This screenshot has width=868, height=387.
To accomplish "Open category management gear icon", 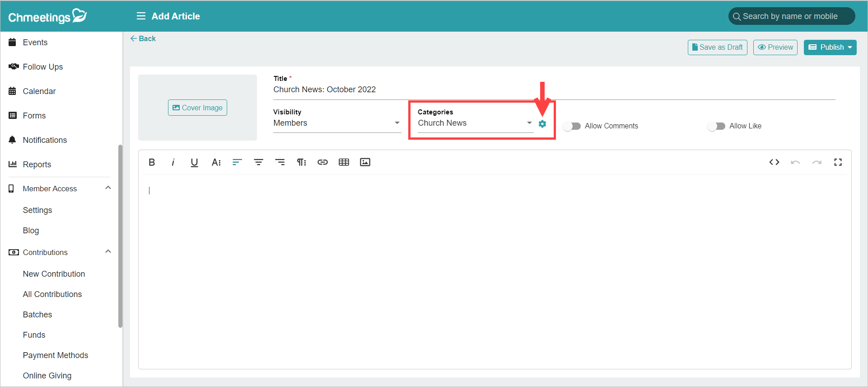I will pos(542,123).
